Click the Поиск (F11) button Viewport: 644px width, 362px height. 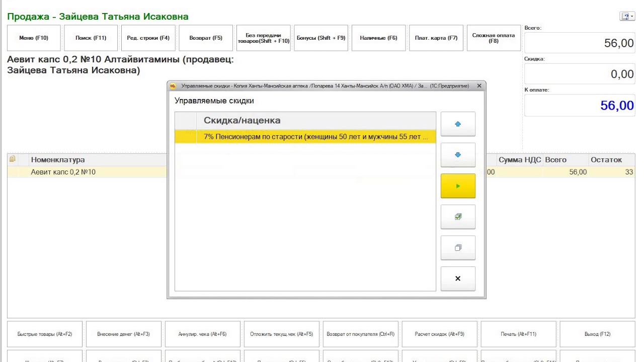pos(91,38)
